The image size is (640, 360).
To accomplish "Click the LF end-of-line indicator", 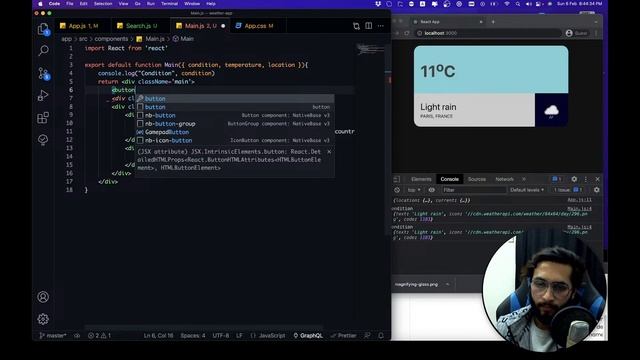I will click(240, 336).
